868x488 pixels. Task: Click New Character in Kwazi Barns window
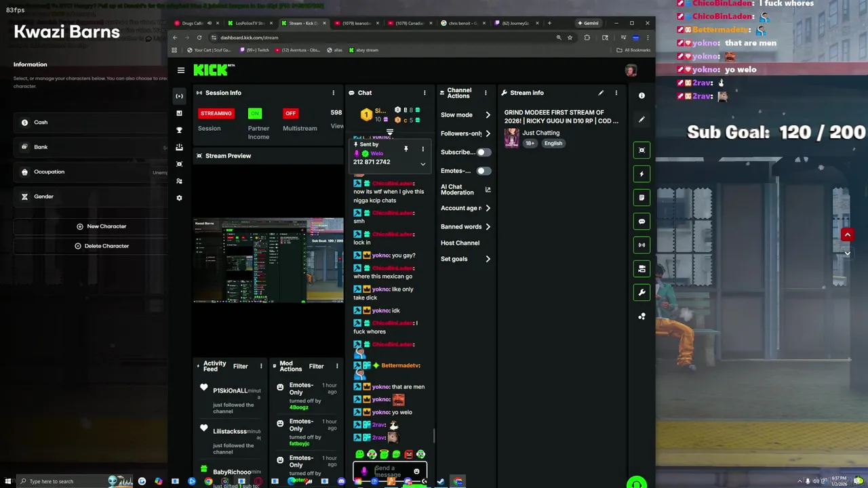(102, 226)
